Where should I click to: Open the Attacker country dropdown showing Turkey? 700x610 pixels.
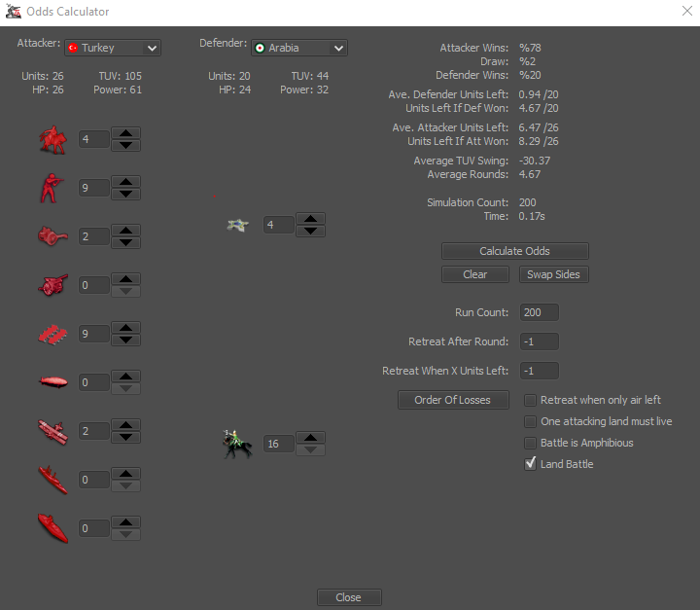[x=113, y=48]
